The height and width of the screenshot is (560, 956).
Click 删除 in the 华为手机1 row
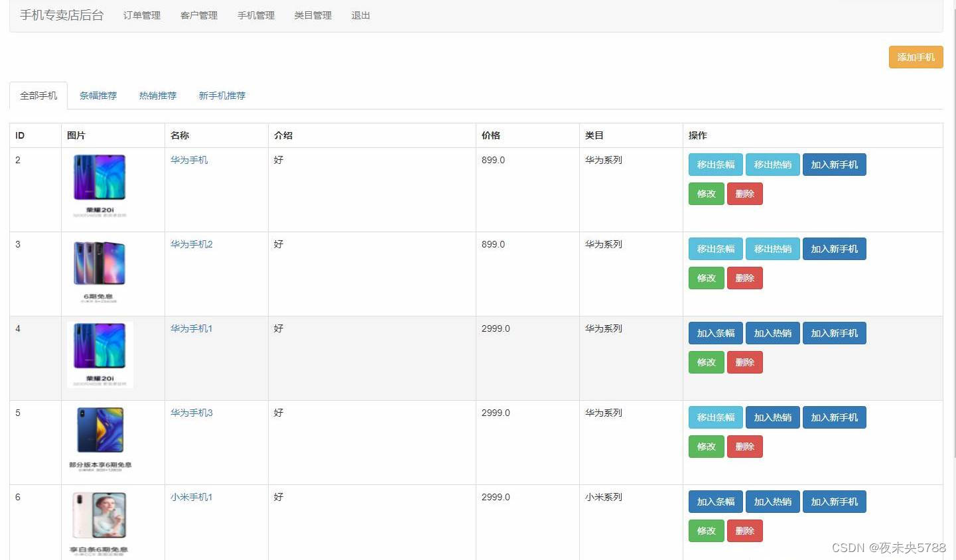click(x=745, y=362)
